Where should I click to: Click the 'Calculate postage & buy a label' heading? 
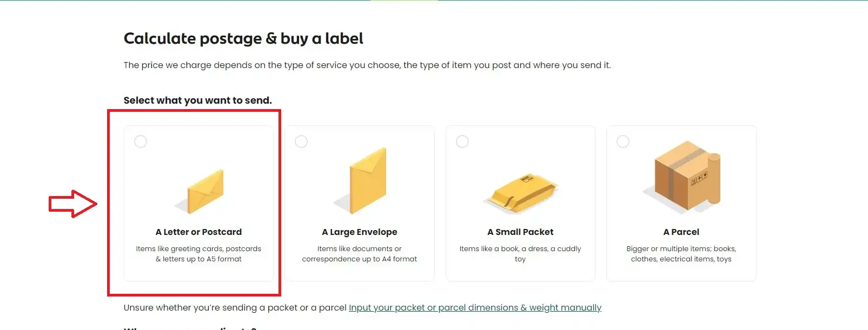[x=243, y=38]
